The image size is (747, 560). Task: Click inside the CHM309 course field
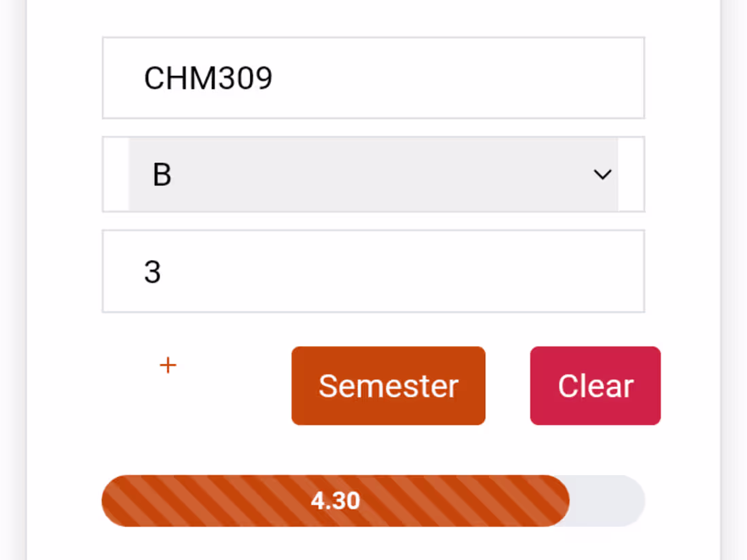373,78
